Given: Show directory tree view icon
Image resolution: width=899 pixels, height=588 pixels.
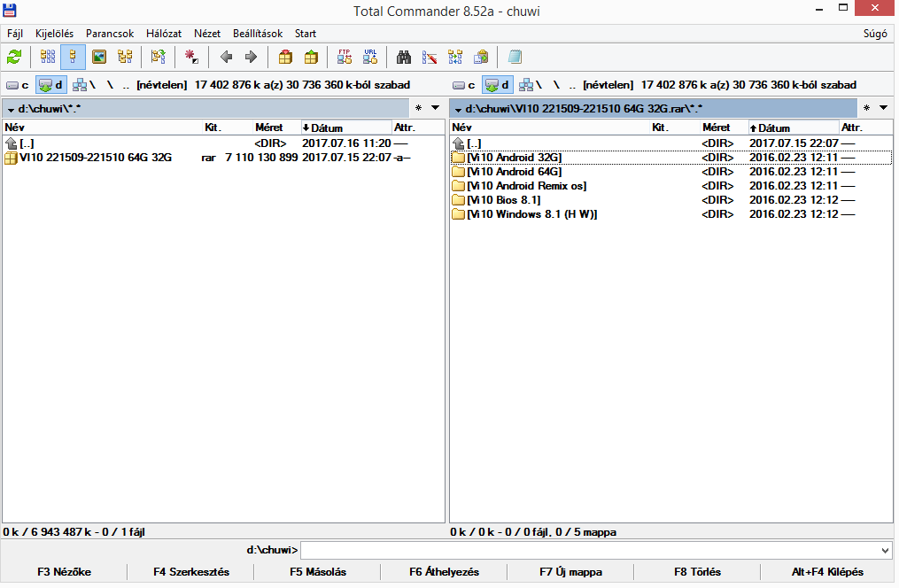Looking at the screenshot, I should point(125,57).
